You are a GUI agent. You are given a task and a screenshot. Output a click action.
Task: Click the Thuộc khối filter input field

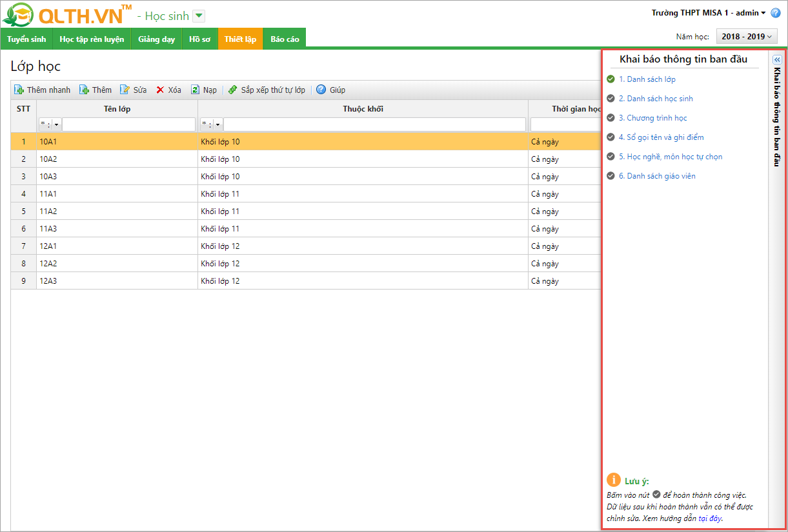pos(374,124)
